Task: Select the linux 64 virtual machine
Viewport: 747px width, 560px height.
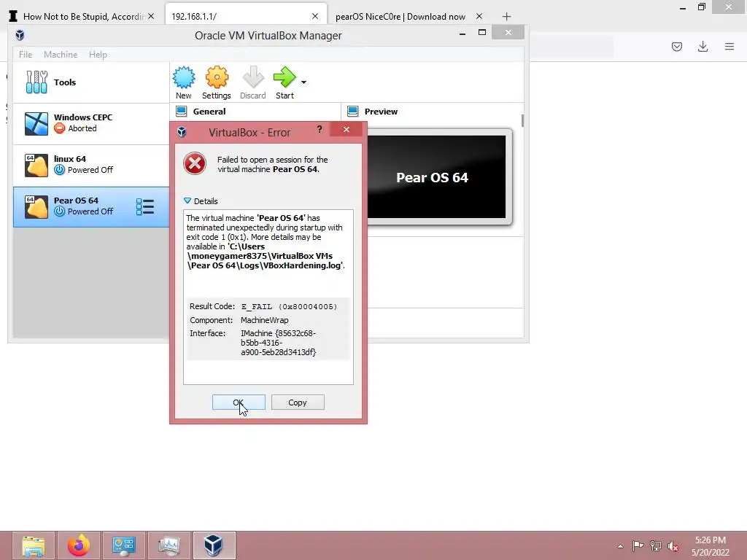Action: 91,165
